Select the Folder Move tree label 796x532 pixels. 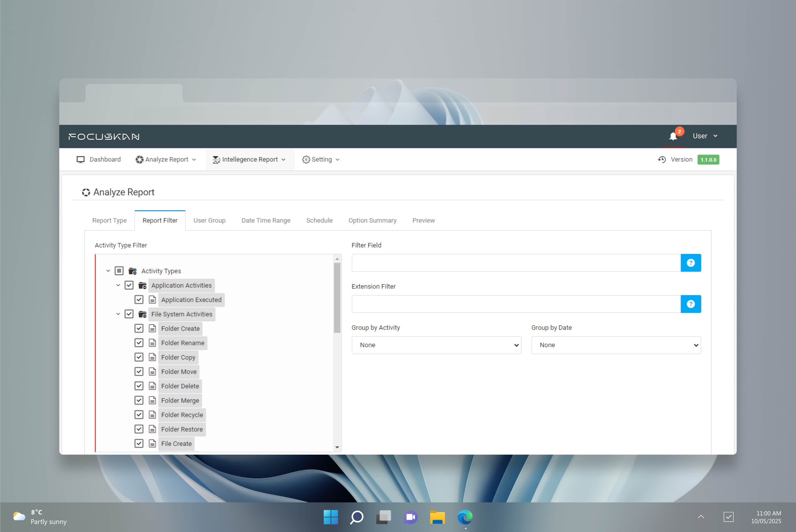click(179, 372)
